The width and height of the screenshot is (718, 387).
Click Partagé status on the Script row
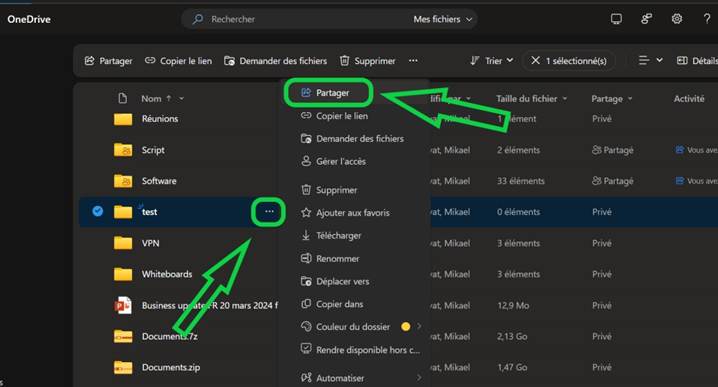(x=613, y=150)
